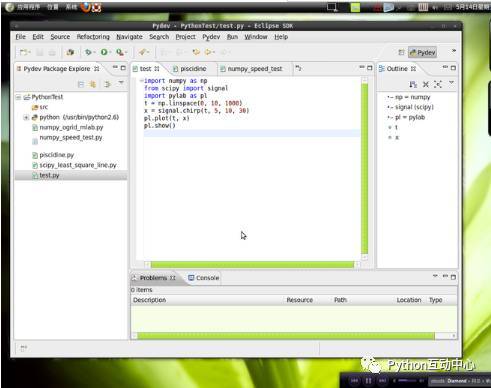Switch to the numpy_speed_test editor tab
Viewport: 491px width, 388px height.
click(251, 69)
